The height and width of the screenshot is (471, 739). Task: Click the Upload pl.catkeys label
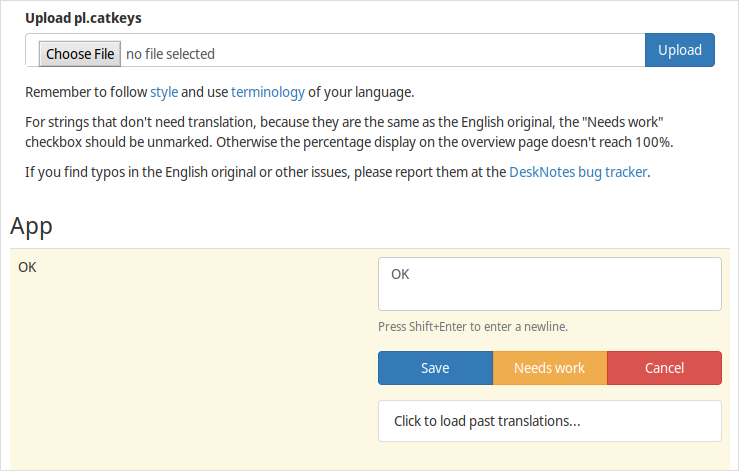point(83,18)
